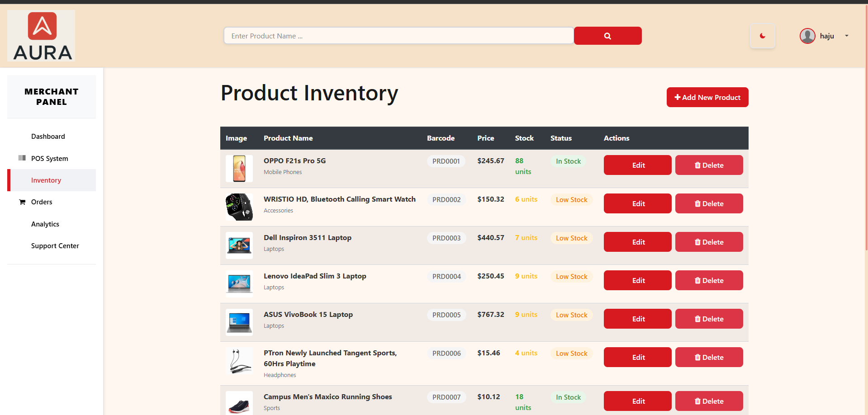Click barcode PRD0006
This screenshot has width=868, height=415.
click(x=446, y=354)
